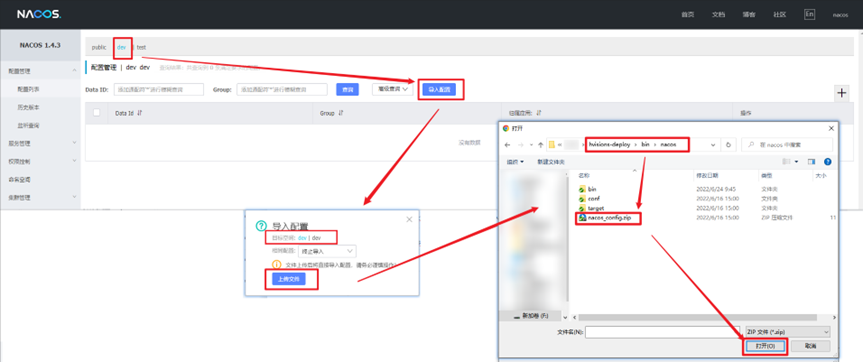Click the Data ID search input
The width and height of the screenshot is (863, 362).
pos(159,89)
